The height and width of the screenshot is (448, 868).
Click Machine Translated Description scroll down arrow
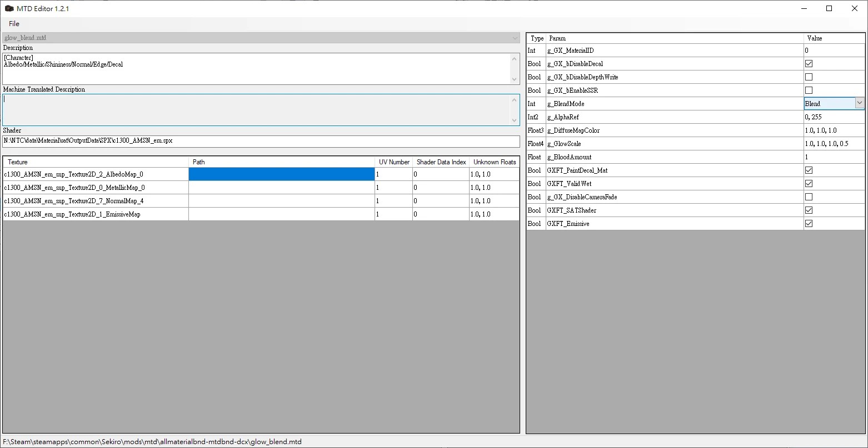[515, 120]
